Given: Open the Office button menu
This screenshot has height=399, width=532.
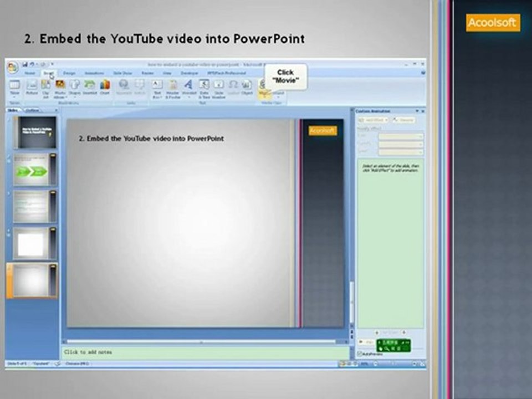Looking at the screenshot, I should 13,67.
